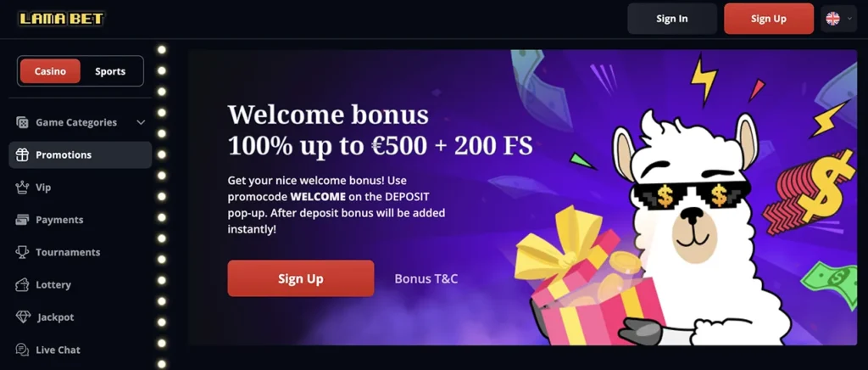Click the arrow next to UK flag
Image resolution: width=868 pixels, height=370 pixels.
849,19
